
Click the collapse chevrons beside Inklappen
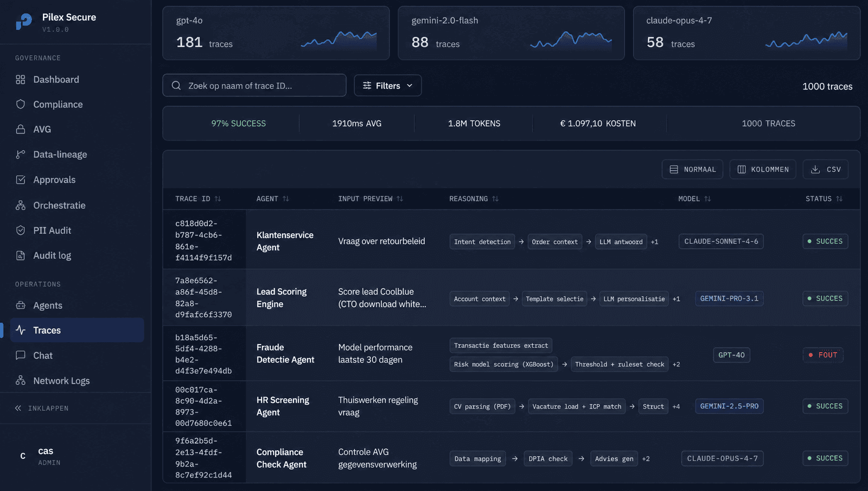(18, 408)
